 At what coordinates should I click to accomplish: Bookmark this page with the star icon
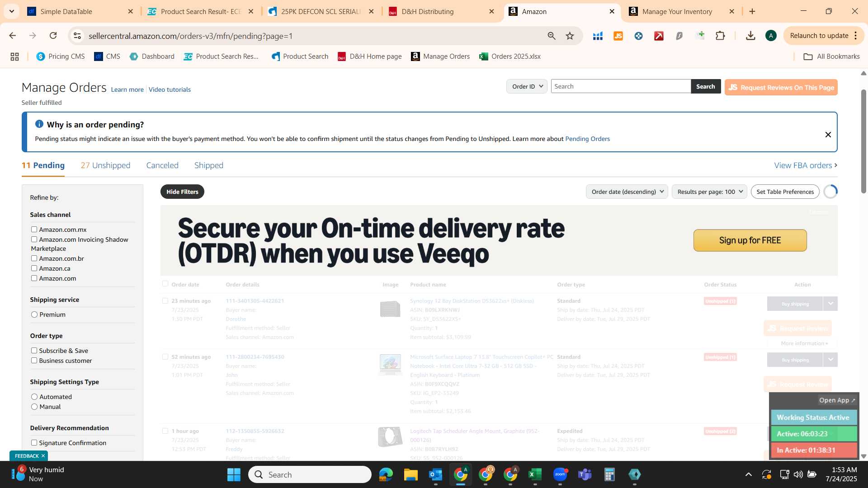click(x=570, y=36)
